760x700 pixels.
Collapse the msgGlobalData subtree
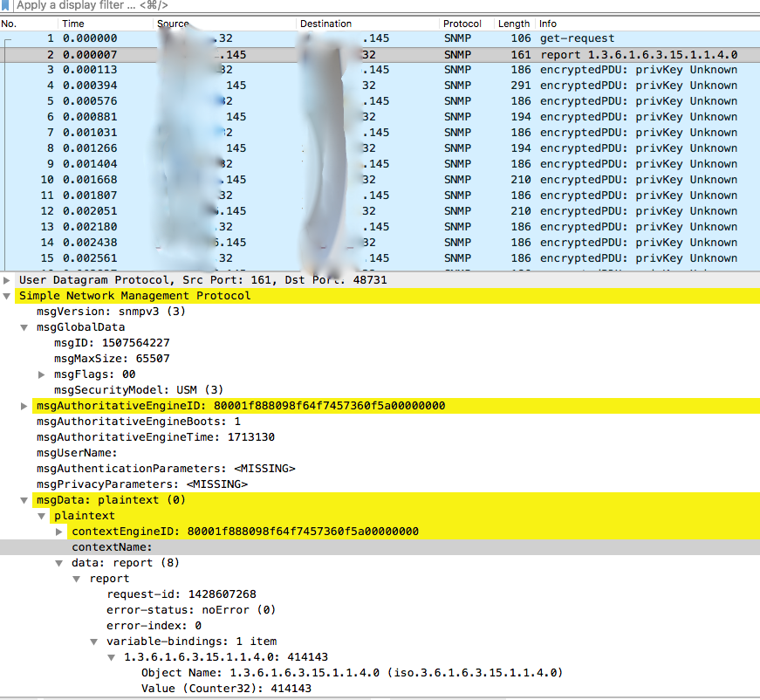click(x=24, y=326)
